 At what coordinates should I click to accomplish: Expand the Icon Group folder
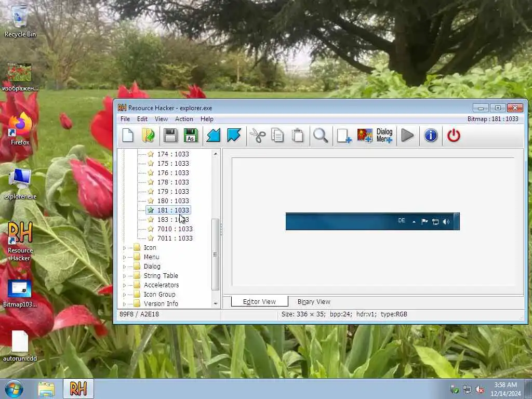124,295
